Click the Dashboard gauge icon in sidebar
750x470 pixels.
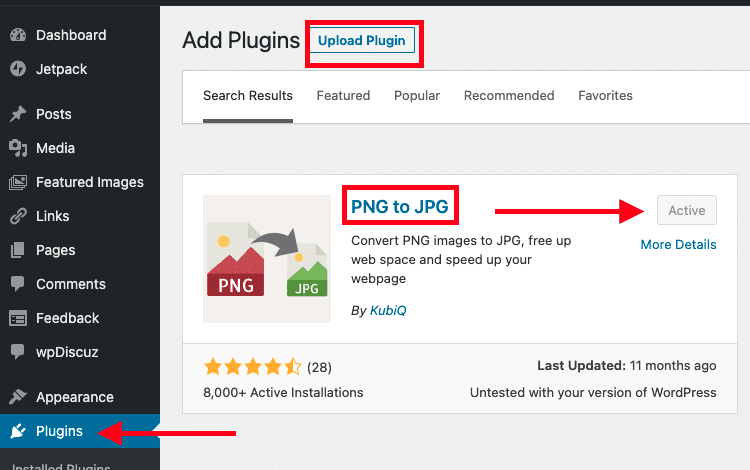pos(18,35)
